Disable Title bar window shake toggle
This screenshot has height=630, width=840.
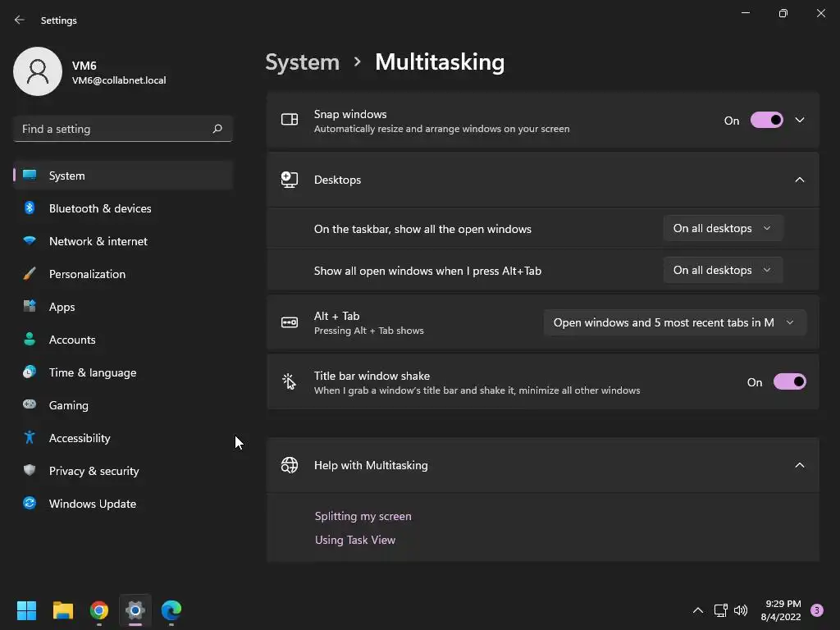point(789,382)
